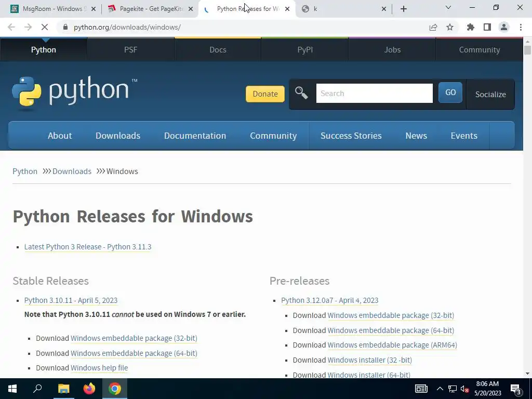Click the GO search button

(450, 92)
